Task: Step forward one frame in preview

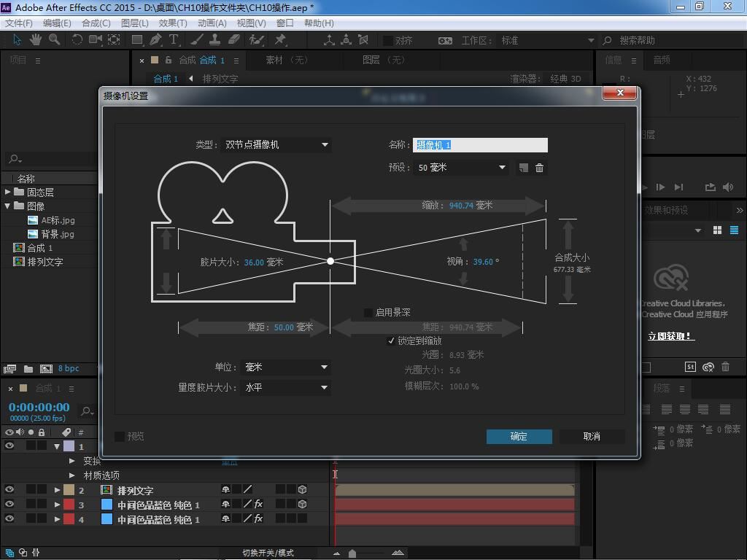Action: (661, 187)
